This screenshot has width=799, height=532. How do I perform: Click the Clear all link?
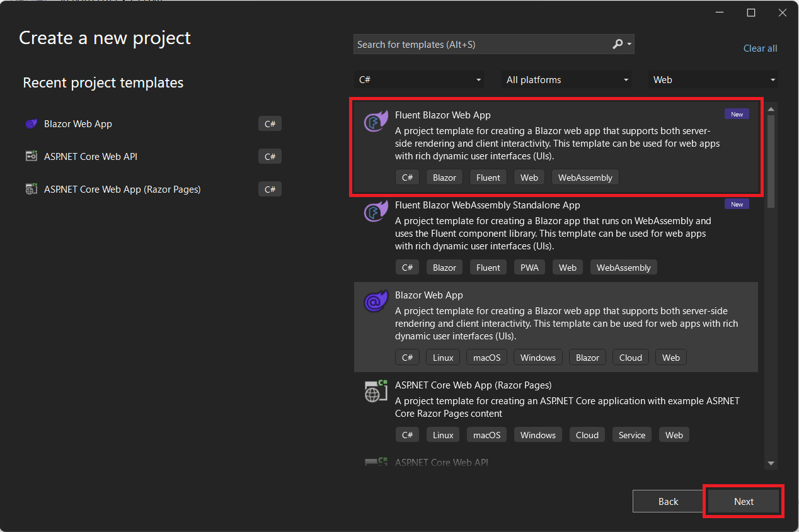click(760, 48)
